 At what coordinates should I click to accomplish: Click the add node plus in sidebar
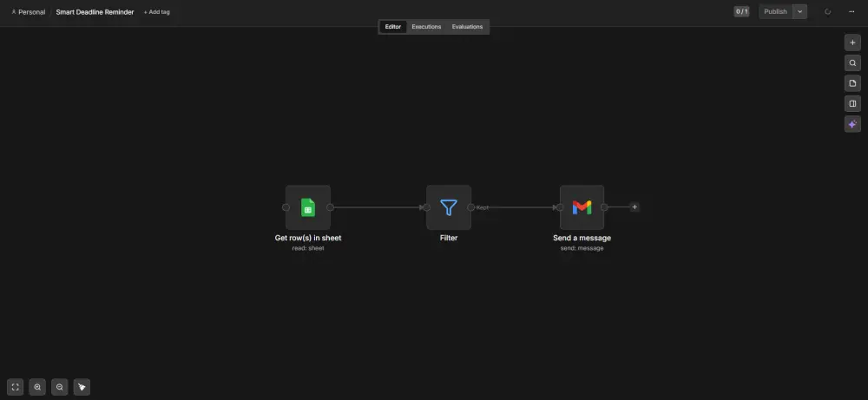852,43
